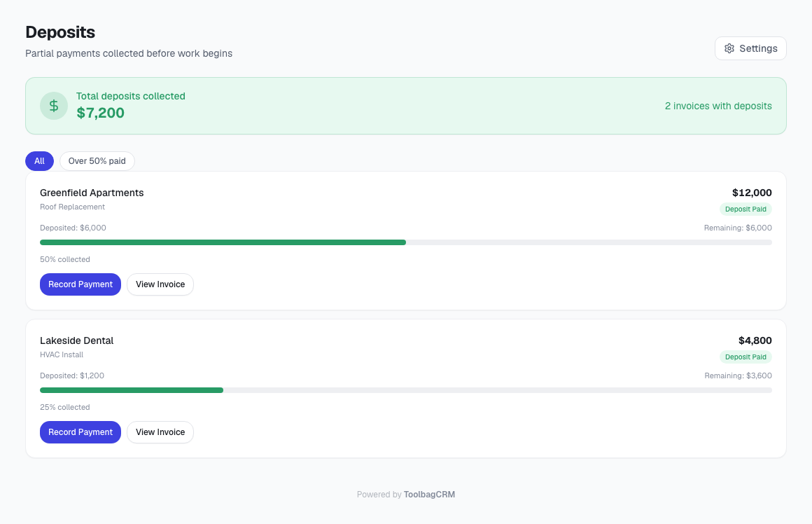Click 'Roof Replacement' job description
812x524 pixels.
click(x=73, y=207)
